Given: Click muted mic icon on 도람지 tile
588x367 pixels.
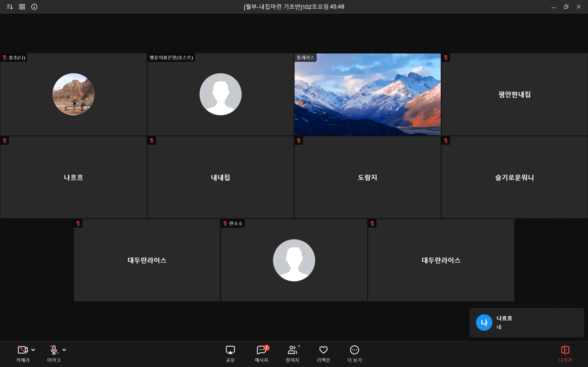Looking at the screenshot, I should 299,141.
